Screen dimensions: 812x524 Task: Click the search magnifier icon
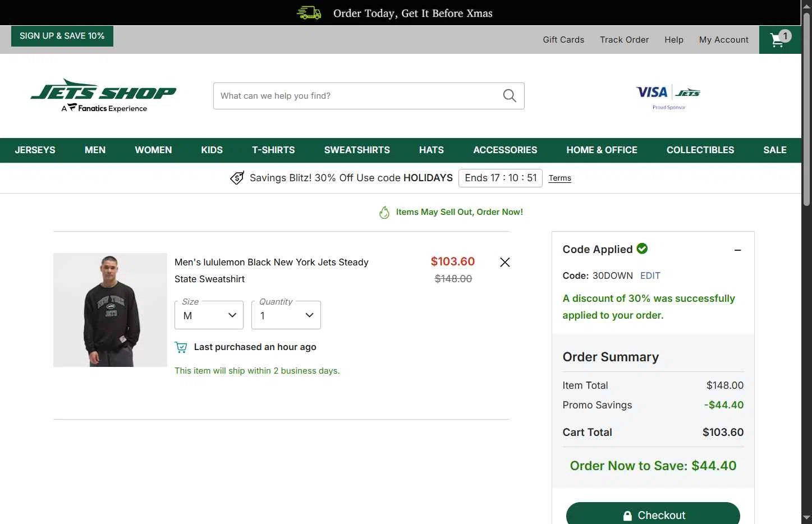(510, 96)
